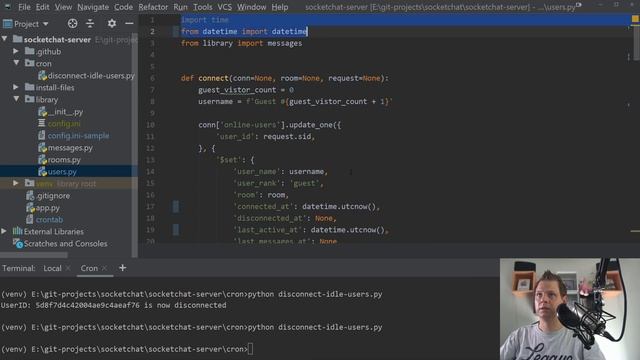The image size is (640, 360).
Task: Open the Project view dropdown
Action: [26, 24]
